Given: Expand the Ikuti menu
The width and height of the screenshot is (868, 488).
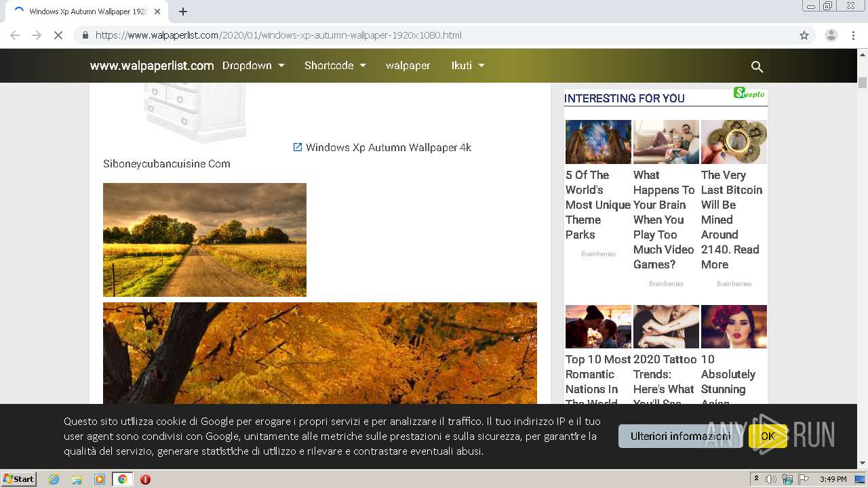Looking at the screenshot, I should click(468, 66).
